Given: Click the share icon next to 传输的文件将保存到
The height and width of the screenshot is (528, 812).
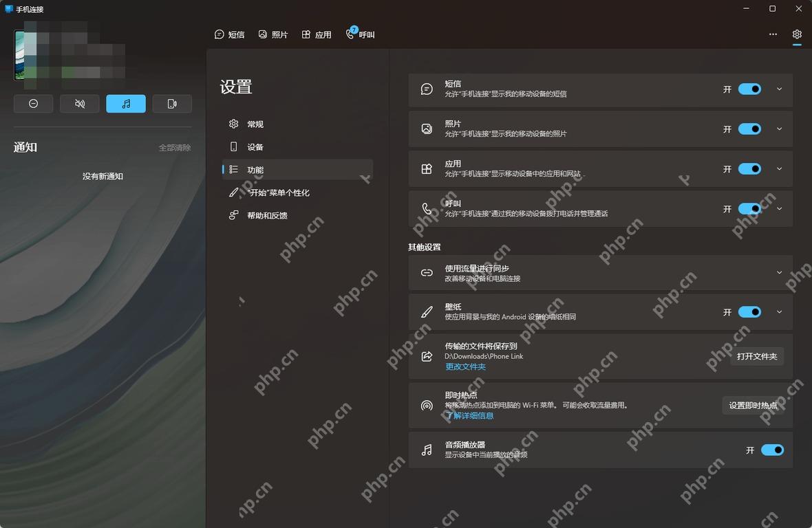Looking at the screenshot, I should [x=427, y=356].
